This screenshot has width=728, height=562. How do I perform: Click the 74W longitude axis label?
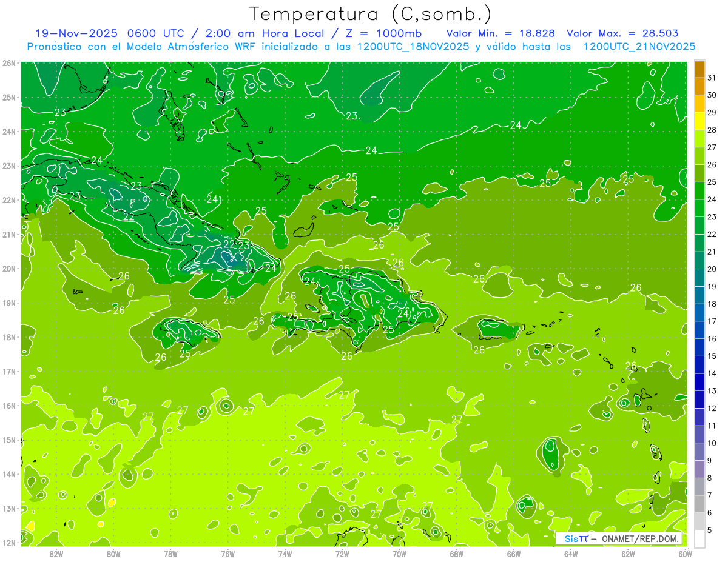tap(285, 554)
